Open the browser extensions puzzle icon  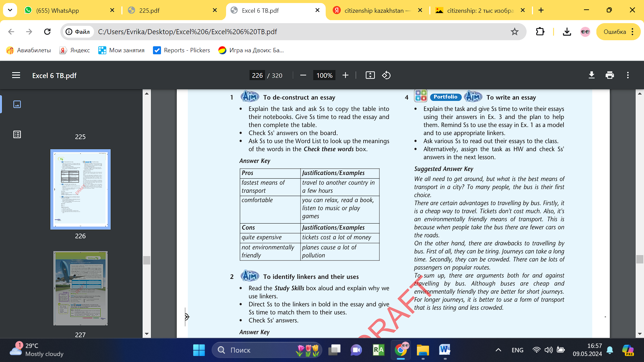540,32
